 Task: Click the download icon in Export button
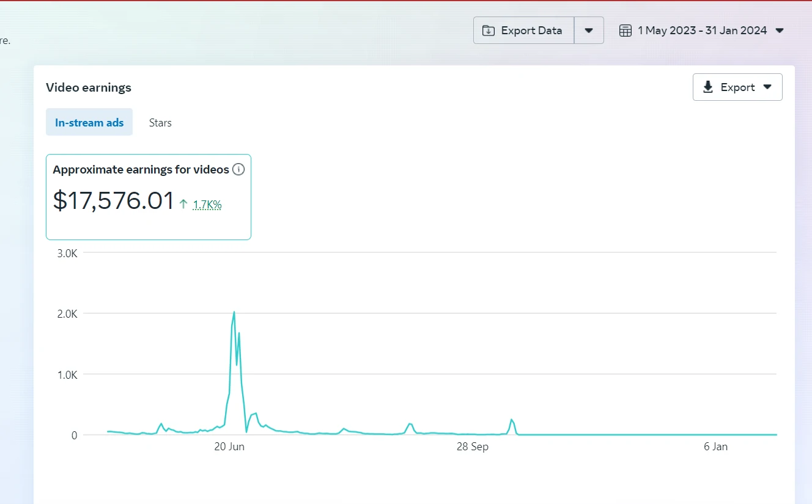pyautogui.click(x=708, y=87)
